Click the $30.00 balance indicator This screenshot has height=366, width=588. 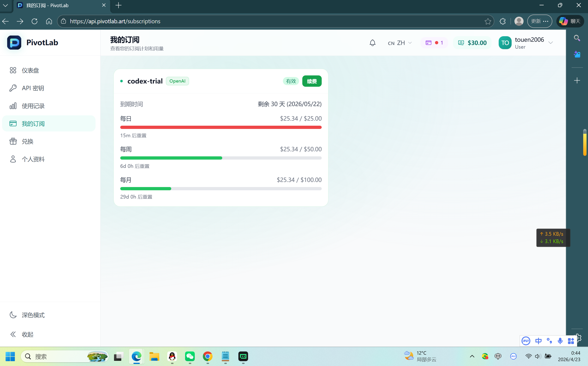(472, 43)
